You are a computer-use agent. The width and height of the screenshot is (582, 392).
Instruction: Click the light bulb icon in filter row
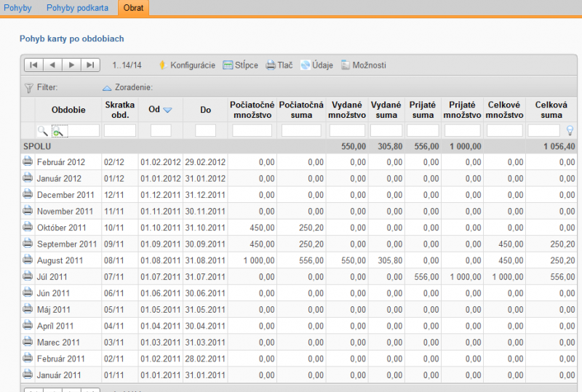[570, 130]
